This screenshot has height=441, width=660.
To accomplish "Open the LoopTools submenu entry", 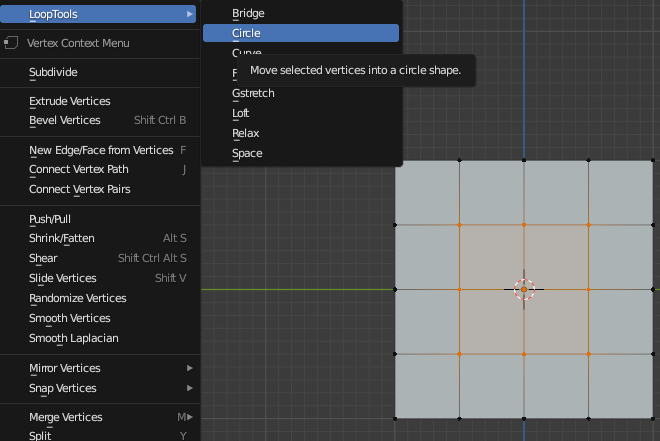I will point(98,14).
